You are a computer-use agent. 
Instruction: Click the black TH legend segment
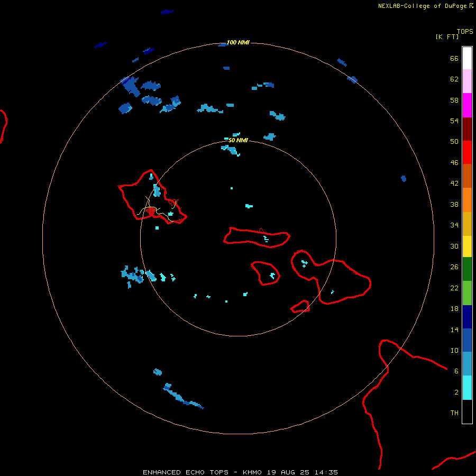coord(467,411)
